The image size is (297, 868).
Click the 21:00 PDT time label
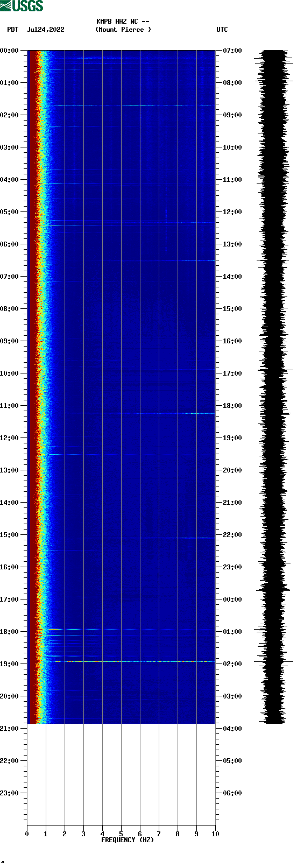click(10, 729)
